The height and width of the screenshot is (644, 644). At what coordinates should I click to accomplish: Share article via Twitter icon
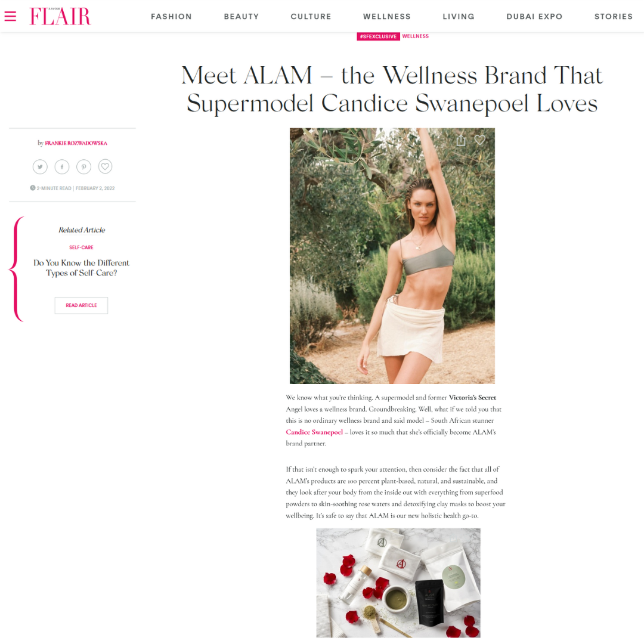pyautogui.click(x=41, y=167)
